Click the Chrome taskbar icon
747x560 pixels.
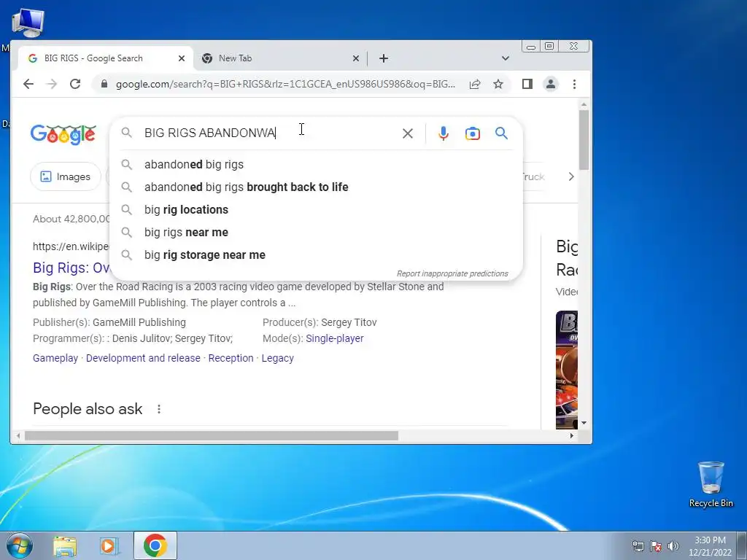pos(155,545)
